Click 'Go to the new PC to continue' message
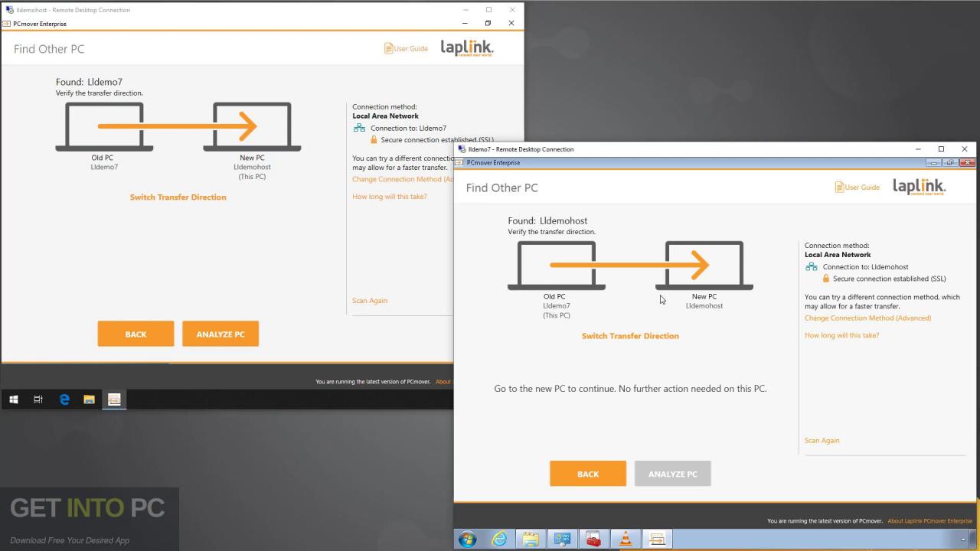The image size is (980, 551). coord(630,389)
